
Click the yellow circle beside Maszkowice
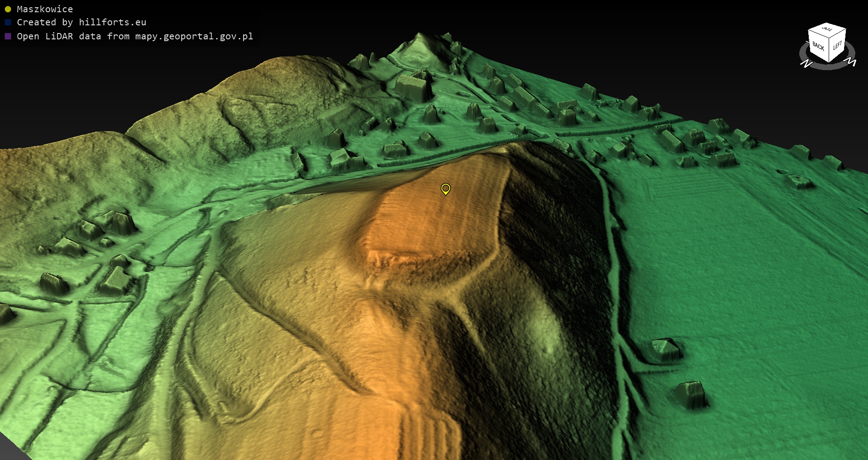coord(8,9)
